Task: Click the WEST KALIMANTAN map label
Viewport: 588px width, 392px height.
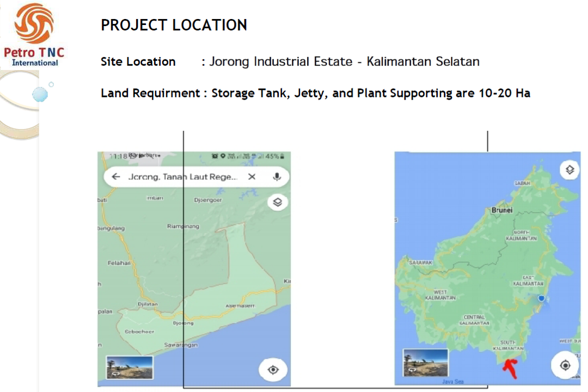Action: [x=440, y=295]
